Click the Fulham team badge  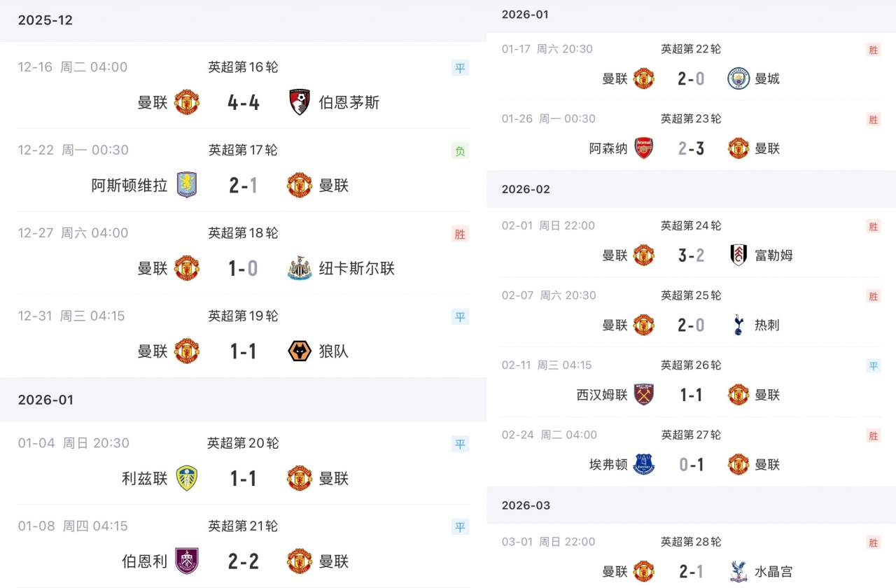(738, 255)
